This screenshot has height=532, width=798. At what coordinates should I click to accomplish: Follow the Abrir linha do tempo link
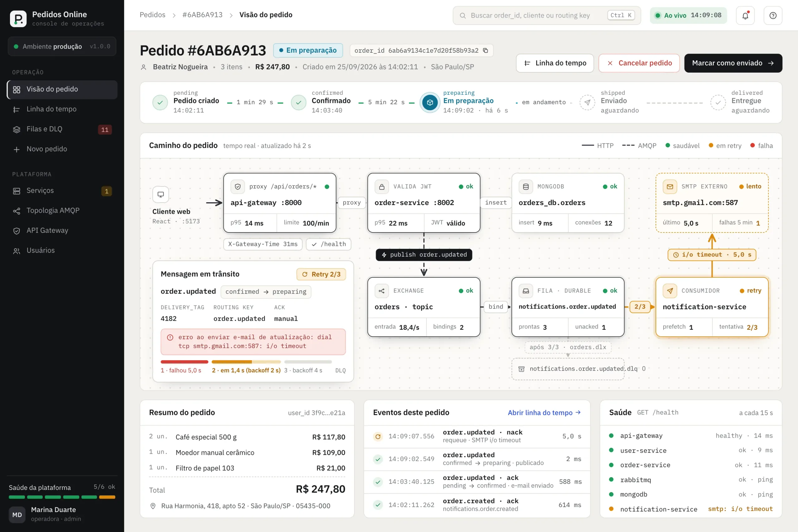pyautogui.click(x=544, y=413)
